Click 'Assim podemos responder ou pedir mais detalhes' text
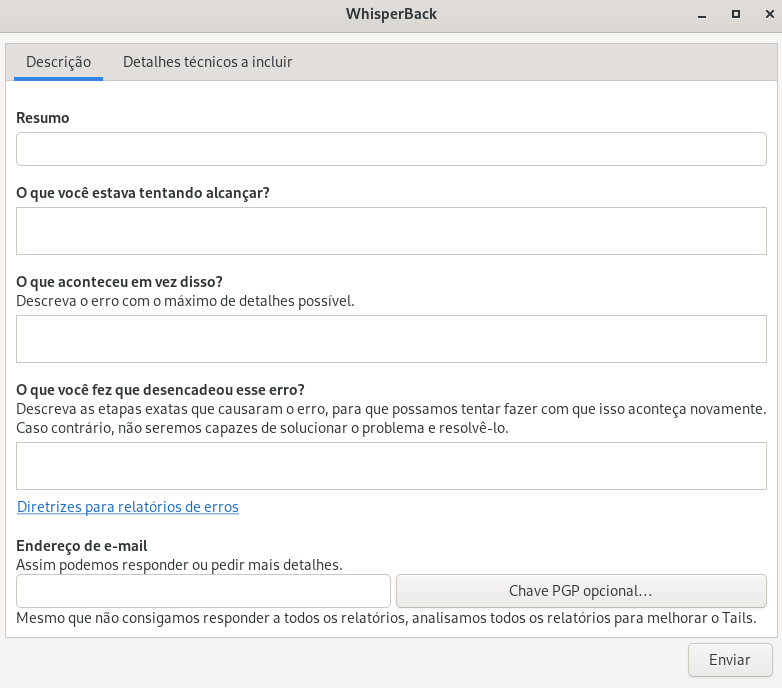The width and height of the screenshot is (782, 688). (x=179, y=565)
